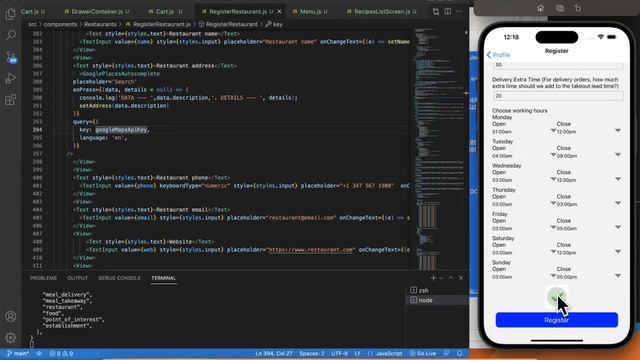Open the Accounts menu icon

(x=11, y=316)
